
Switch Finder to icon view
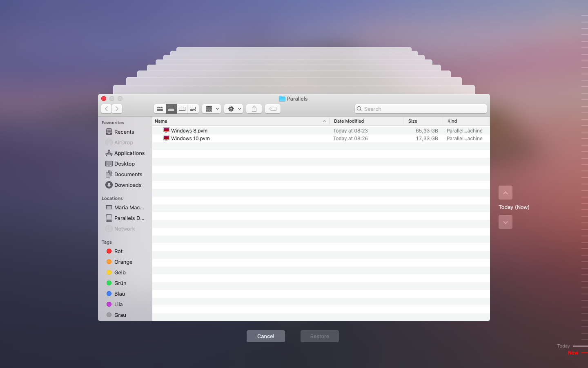coord(160,109)
